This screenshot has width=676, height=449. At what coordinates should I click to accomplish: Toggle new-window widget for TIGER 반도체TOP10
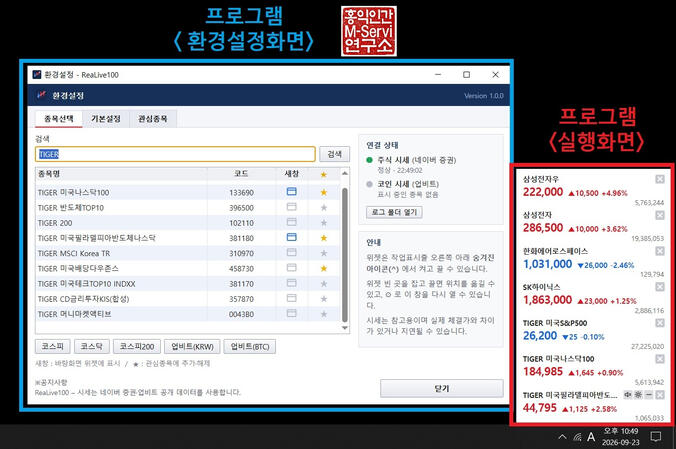(291, 207)
